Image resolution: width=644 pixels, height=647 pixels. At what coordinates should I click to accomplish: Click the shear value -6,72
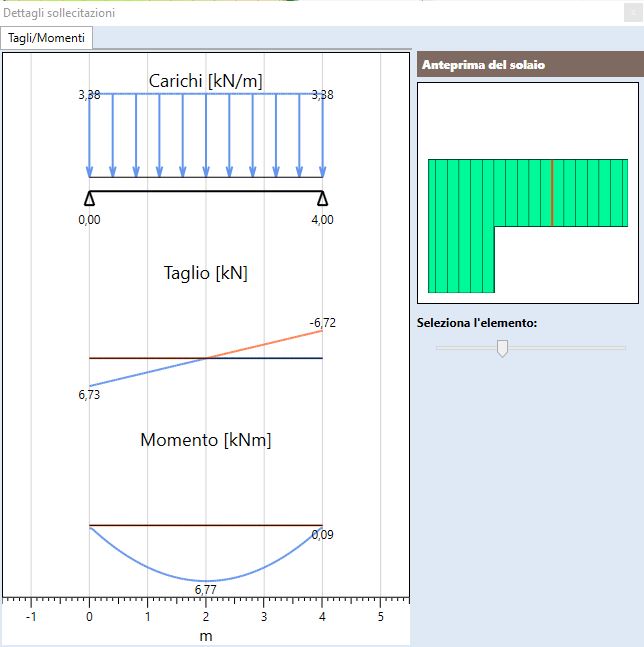tap(323, 323)
